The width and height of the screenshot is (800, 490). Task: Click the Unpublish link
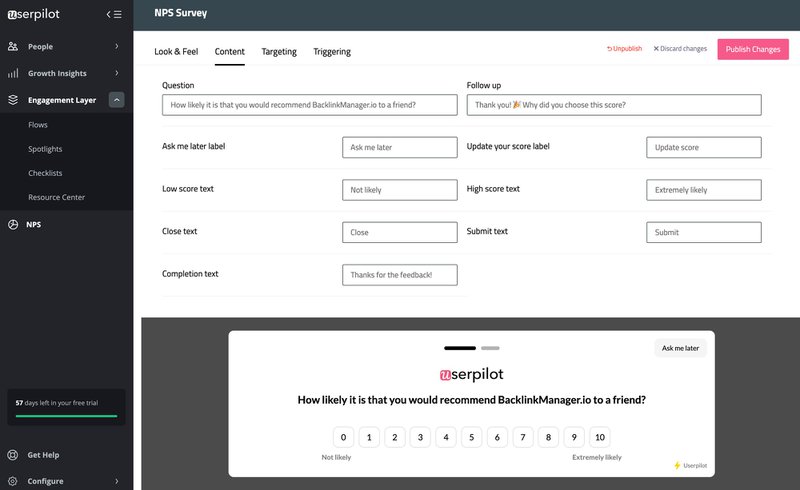tap(624, 48)
